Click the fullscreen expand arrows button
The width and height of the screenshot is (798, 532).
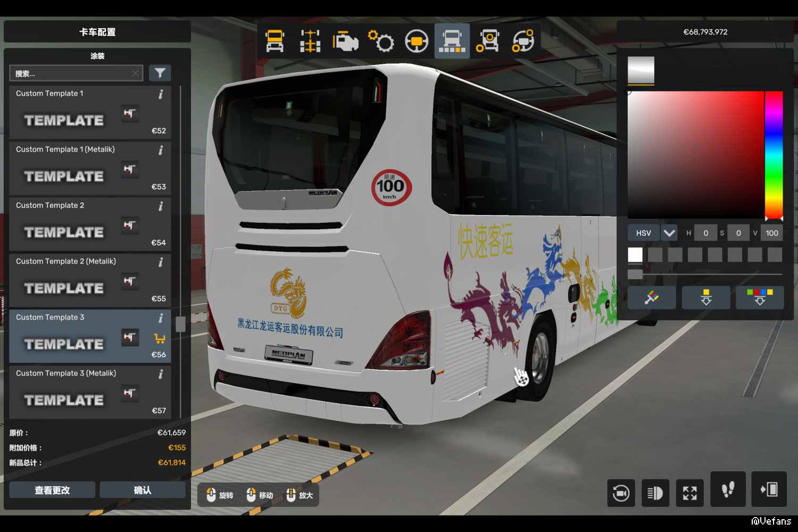pyautogui.click(x=690, y=493)
